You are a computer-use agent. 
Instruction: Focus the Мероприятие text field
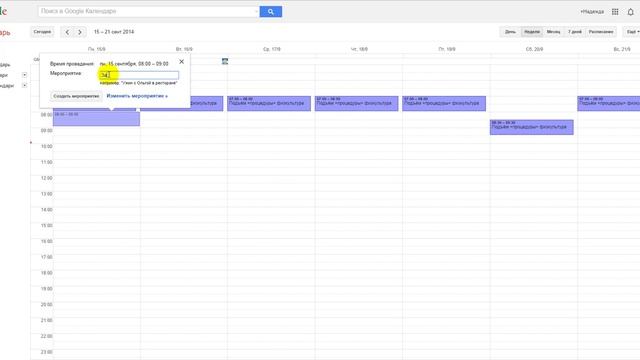(139, 75)
